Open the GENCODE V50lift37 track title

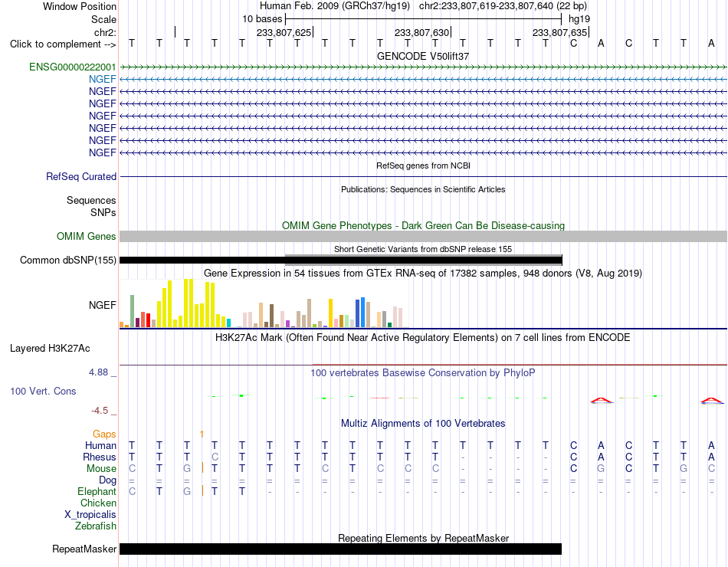[x=422, y=56]
